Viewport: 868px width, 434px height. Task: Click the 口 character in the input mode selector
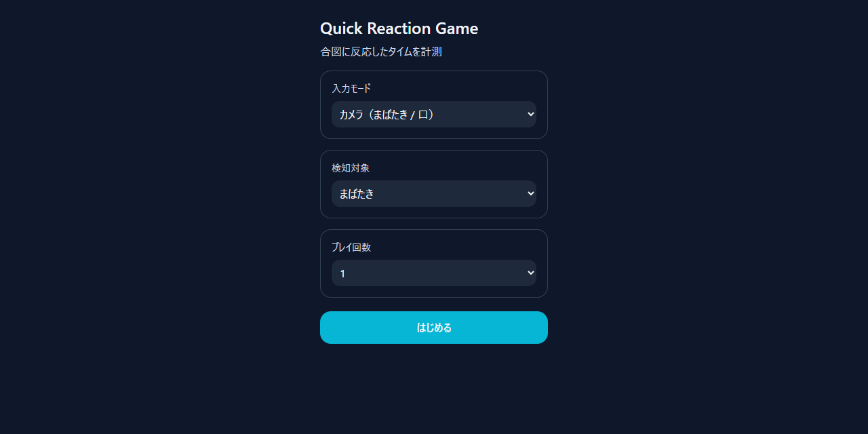pos(422,115)
